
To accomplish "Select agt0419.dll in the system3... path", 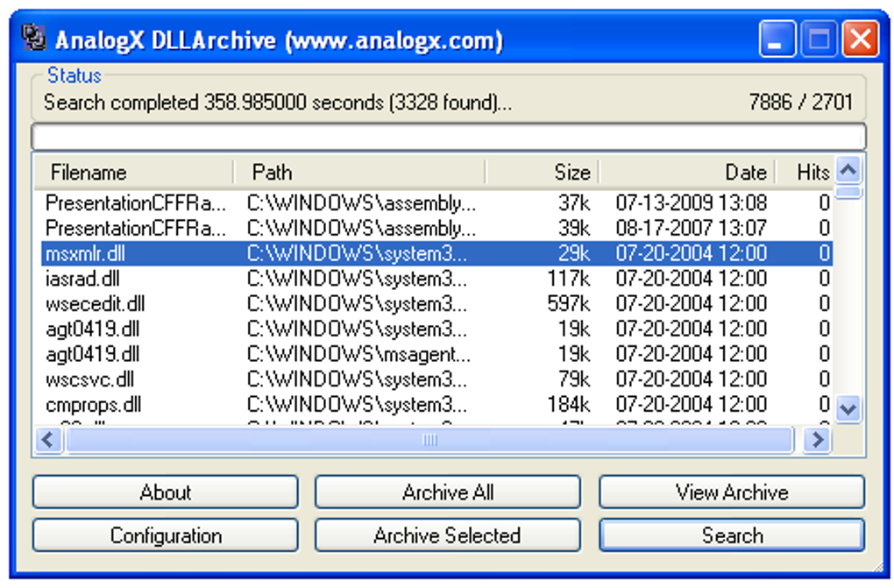I will pos(436,329).
